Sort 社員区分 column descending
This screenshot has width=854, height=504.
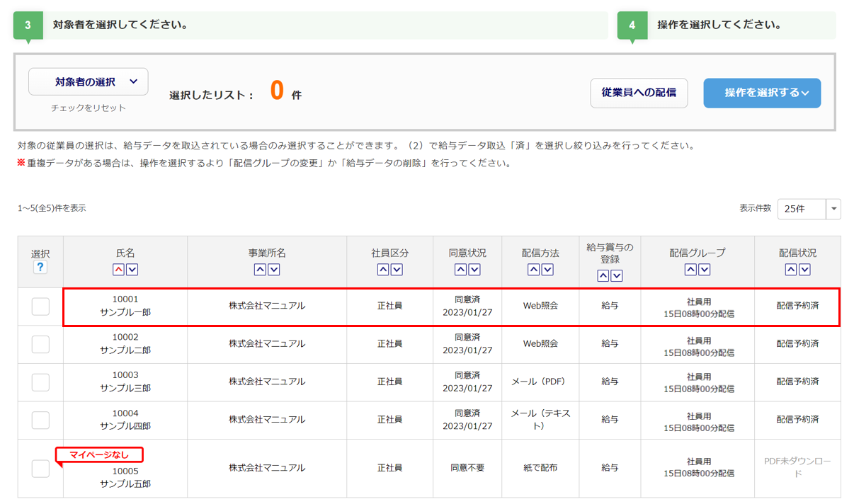point(397,270)
